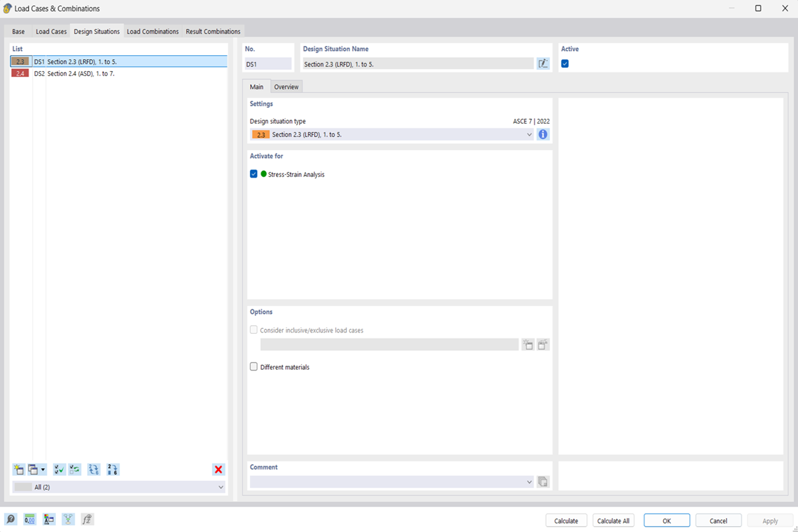Click the edit inclusive/exclusive entry icon
798x532 pixels.
[543, 344]
